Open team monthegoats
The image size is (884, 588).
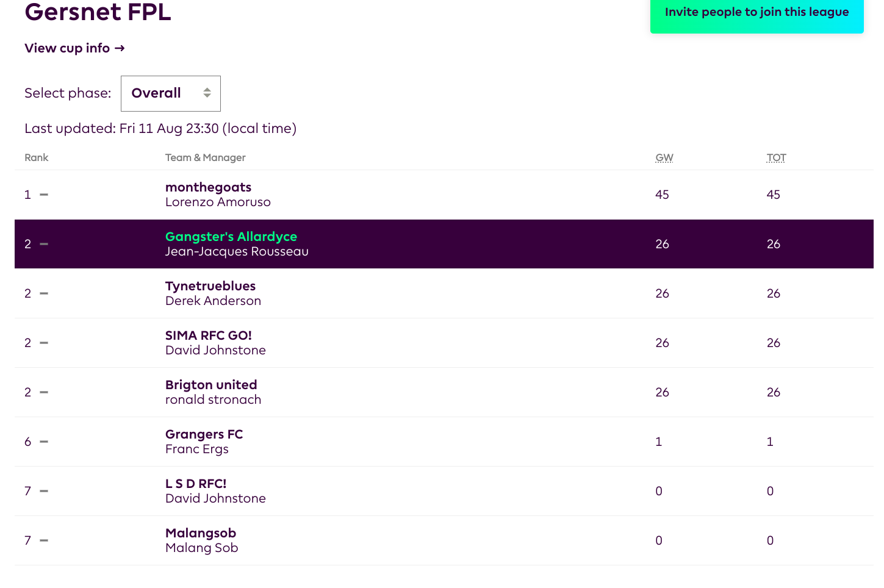click(208, 187)
